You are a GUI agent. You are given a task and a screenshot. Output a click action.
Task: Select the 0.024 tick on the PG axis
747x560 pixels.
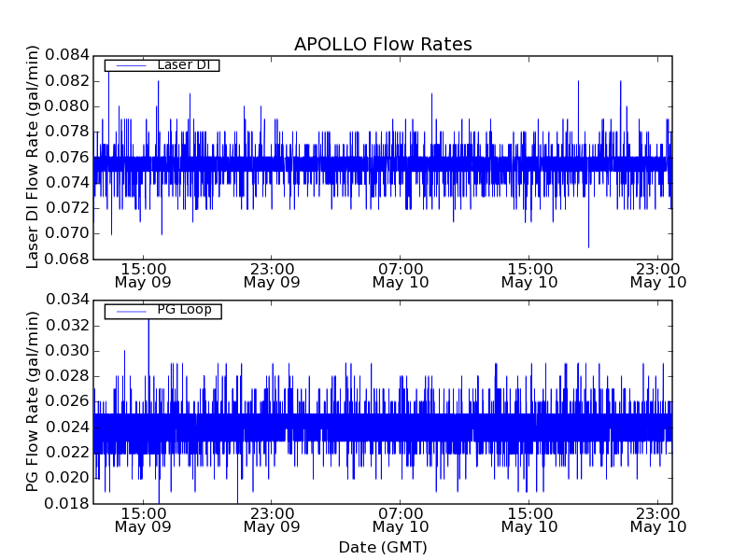coord(68,427)
